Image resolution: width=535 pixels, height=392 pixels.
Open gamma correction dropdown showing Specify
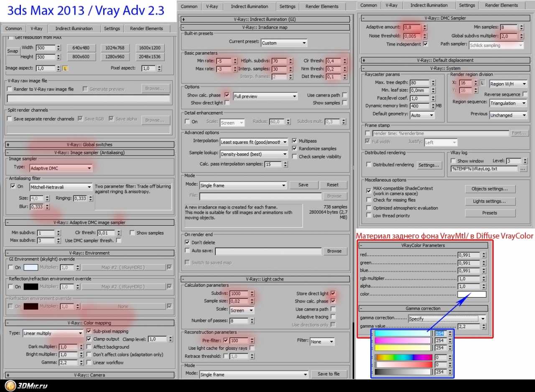click(448, 318)
